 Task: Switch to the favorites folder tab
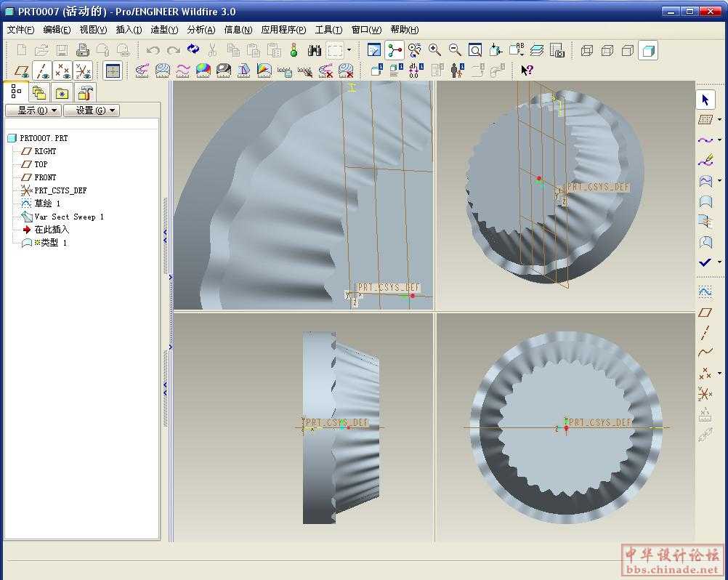62,93
